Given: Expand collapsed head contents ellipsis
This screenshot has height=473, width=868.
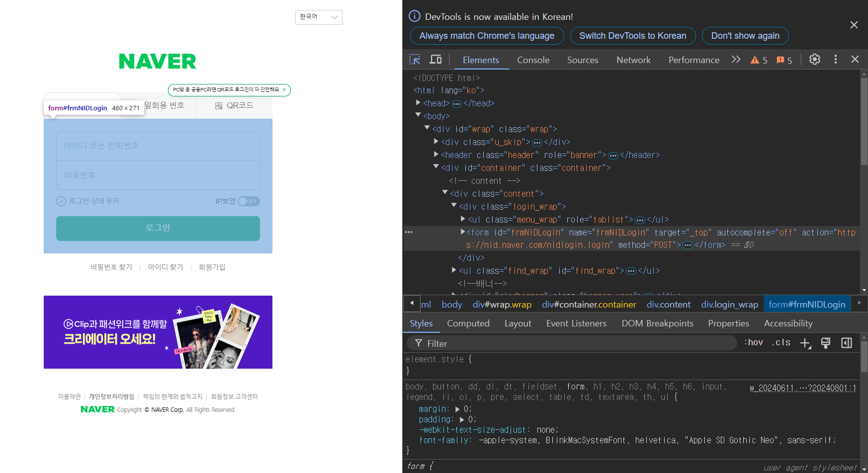Looking at the screenshot, I should (456, 104).
